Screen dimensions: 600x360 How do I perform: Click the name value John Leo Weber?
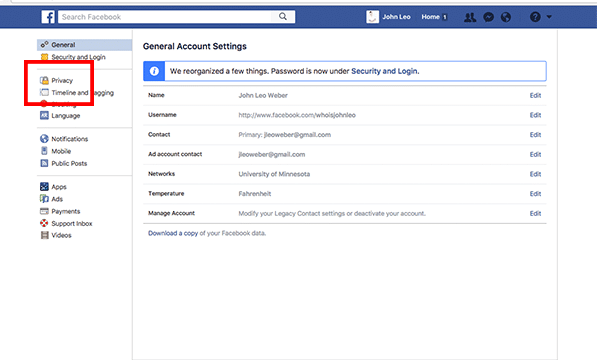point(263,95)
